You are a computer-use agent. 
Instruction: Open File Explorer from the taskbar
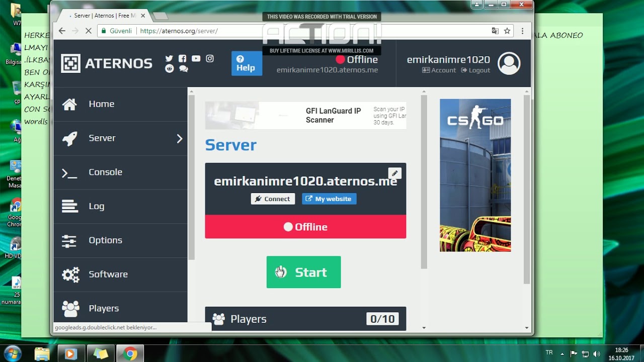(x=42, y=353)
